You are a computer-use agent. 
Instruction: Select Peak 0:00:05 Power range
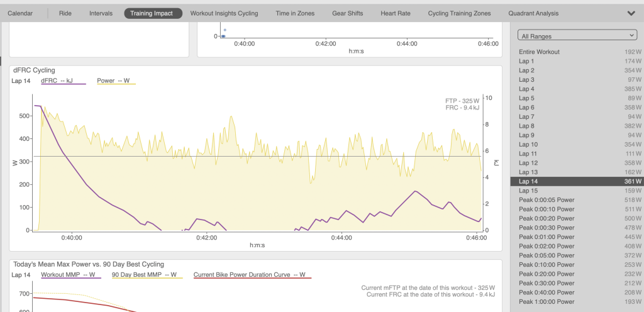577,200
